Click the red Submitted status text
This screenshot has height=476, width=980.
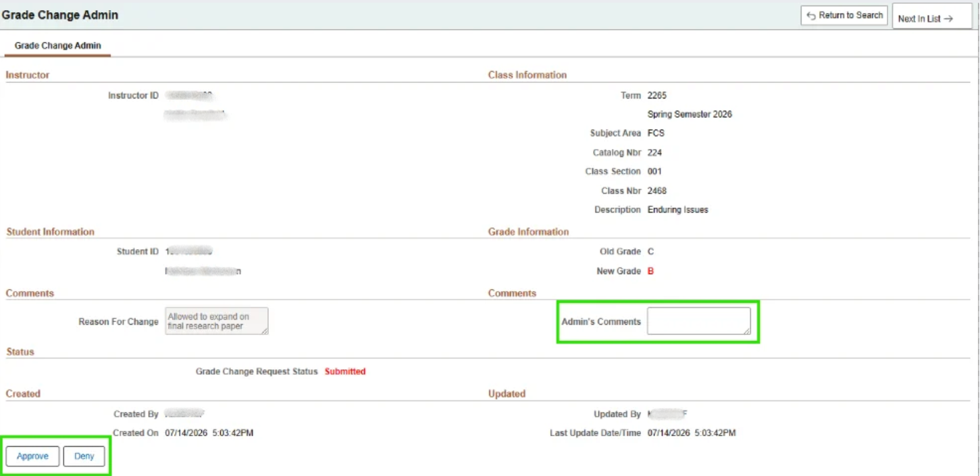345,371
